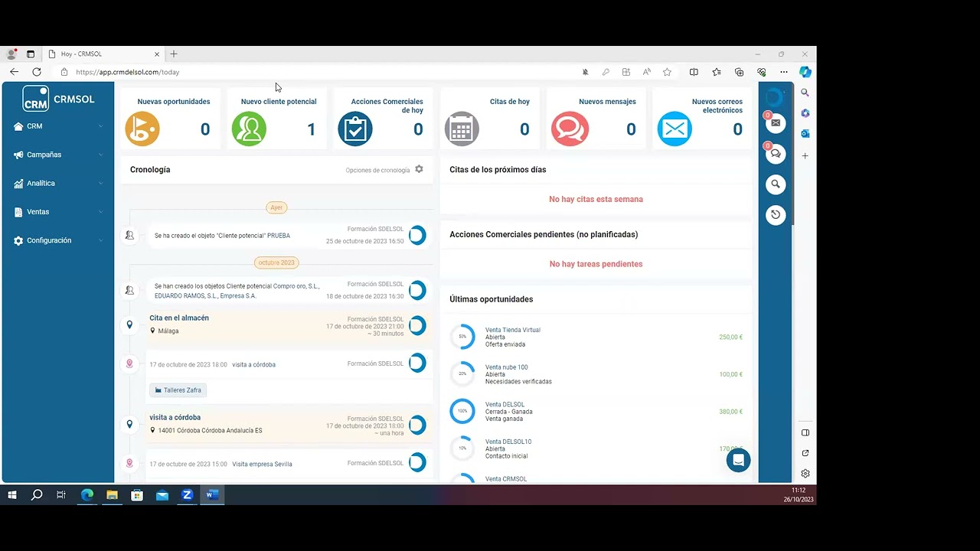Click the 250,00 € opportunity amount

pos(730,337)
